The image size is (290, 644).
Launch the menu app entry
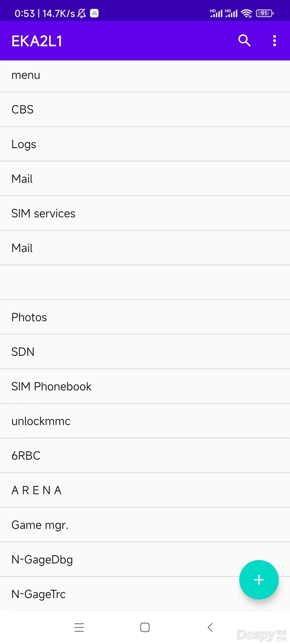145,75
